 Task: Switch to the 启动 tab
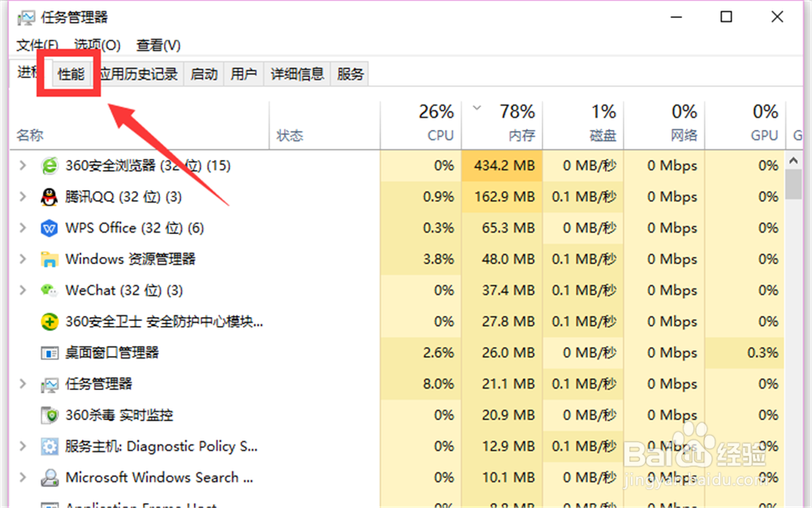pos(204,74)
